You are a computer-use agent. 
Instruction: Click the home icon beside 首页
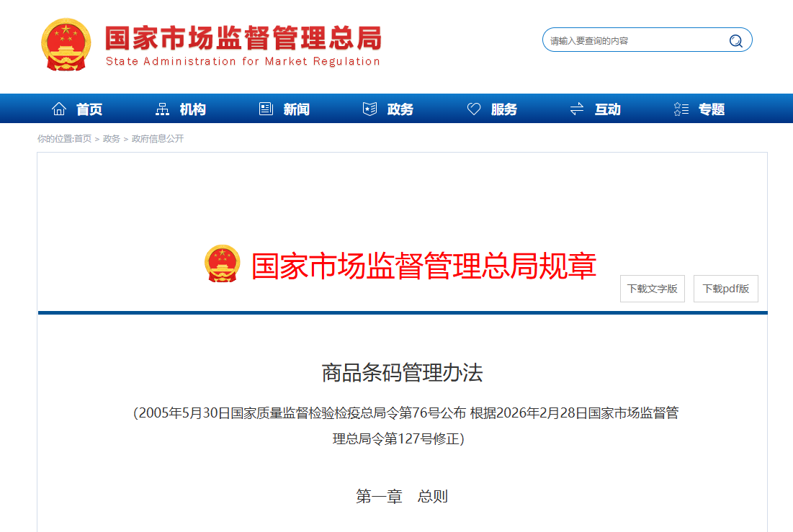click(59, 109)
